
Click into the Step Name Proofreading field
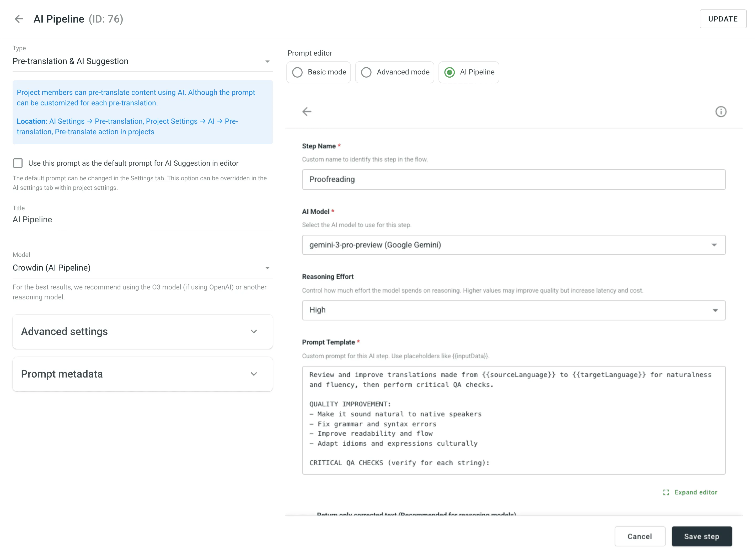click(513, 179)
